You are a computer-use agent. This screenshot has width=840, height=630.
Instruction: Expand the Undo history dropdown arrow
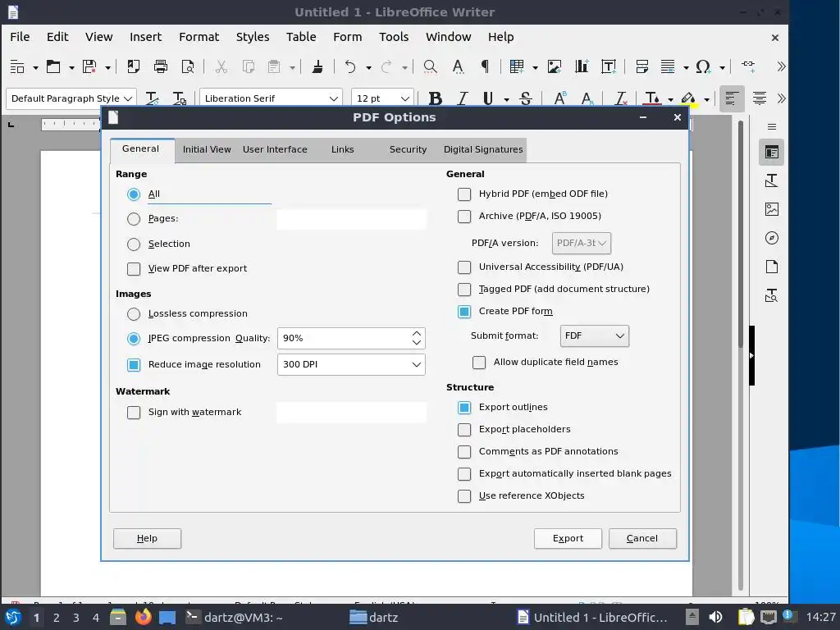click(x=368, y=67)
